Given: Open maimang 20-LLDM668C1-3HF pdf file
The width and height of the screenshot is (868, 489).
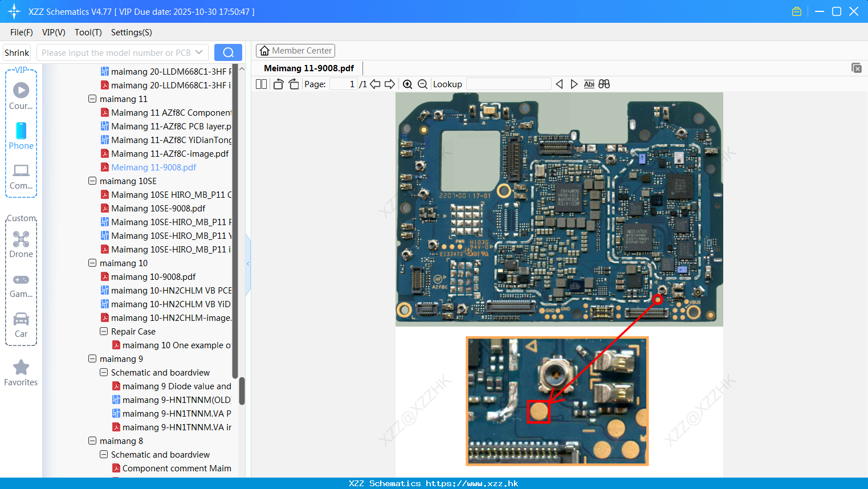Looking at the screenshot, I should pyautogui.click(x=166, y=85).
